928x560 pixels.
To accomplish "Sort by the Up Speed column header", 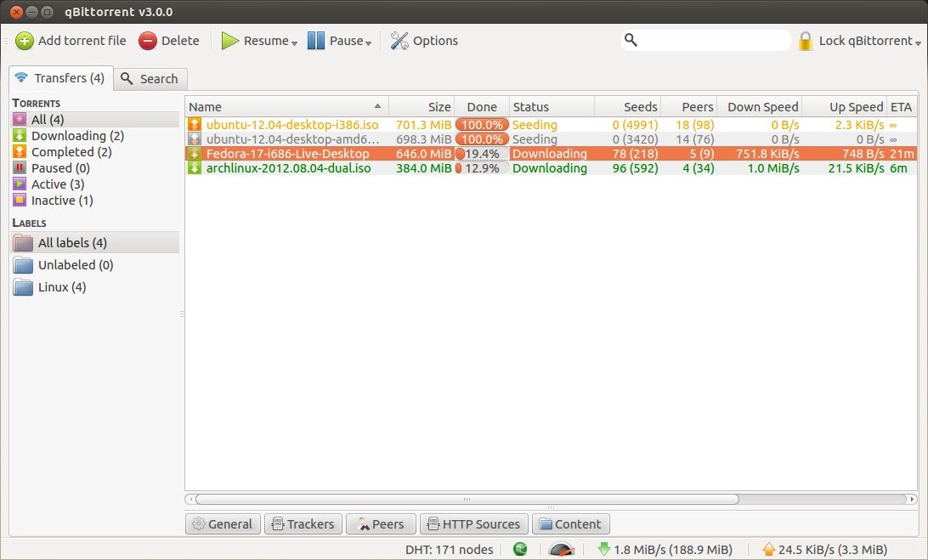I will (845, 106).
